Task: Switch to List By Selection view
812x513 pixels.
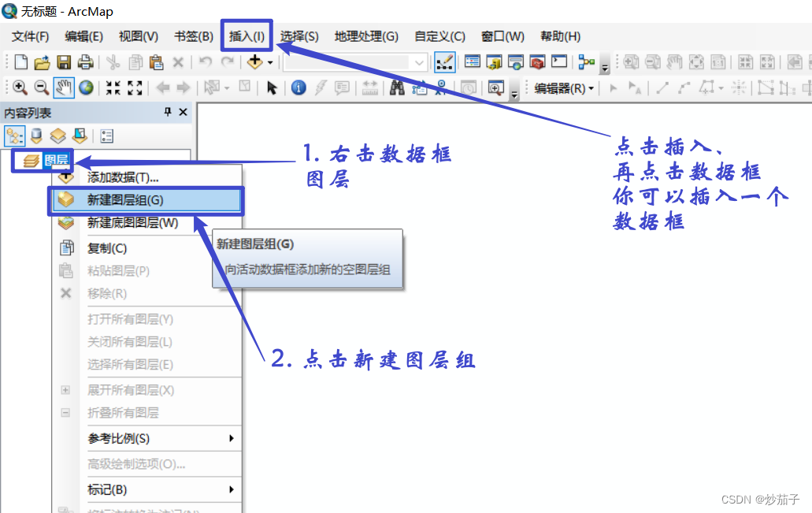Action: tap(80, 136)
